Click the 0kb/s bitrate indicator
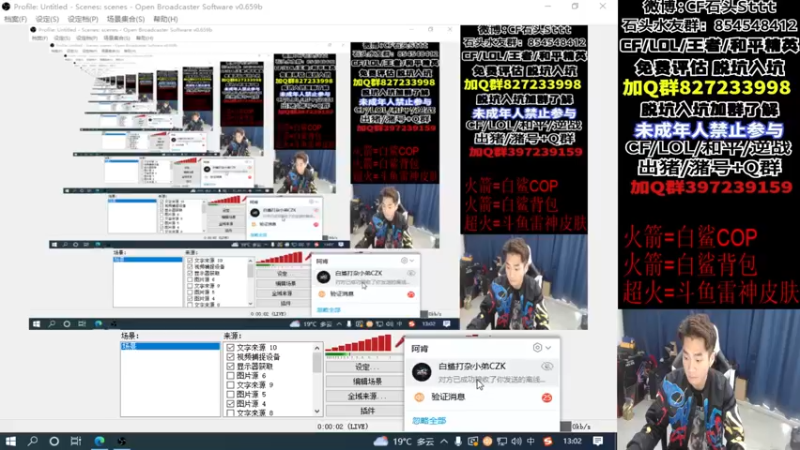 tap(582, 427)
